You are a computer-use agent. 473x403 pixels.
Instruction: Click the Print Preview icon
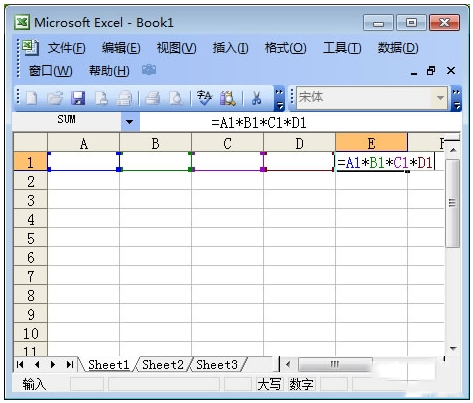point(176,98)
